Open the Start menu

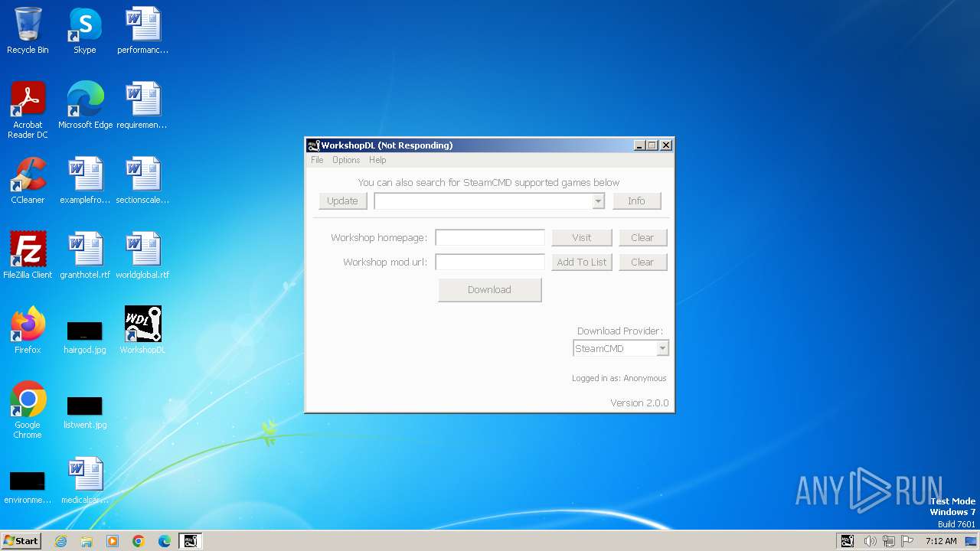coord(21,541)
